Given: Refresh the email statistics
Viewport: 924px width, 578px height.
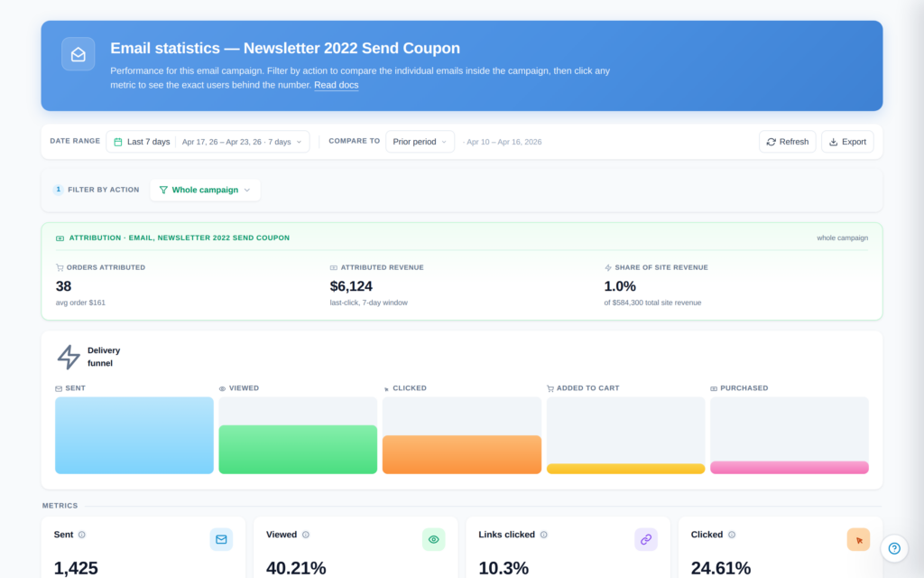Looking at the screenshot, I should (787, 142).
